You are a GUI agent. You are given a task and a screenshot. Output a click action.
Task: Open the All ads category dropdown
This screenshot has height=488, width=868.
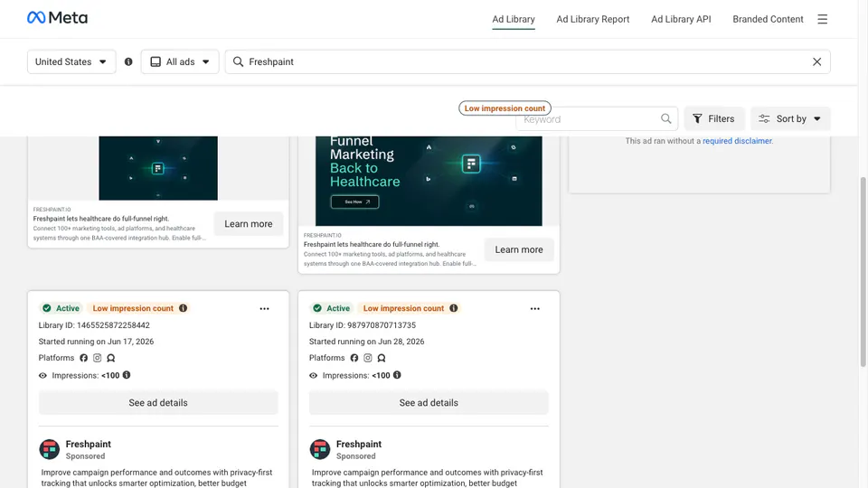tap(180, 62)
